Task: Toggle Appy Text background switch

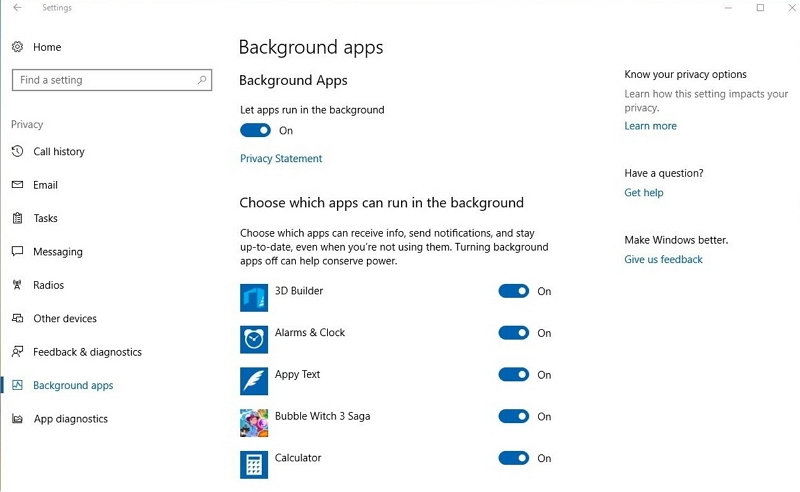Action: click(x=514, y=375)
